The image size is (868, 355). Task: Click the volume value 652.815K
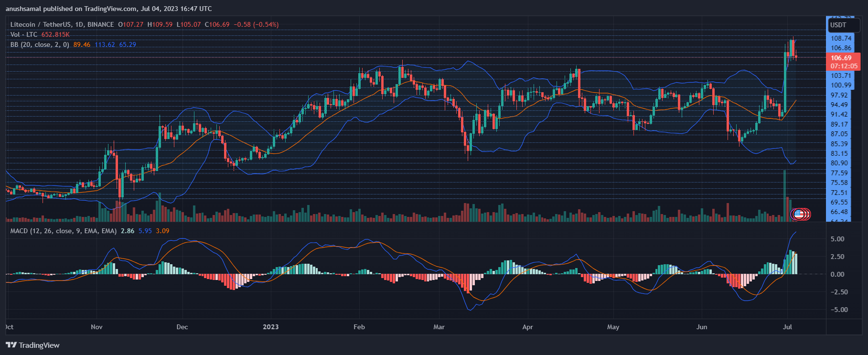coord(55,34)
